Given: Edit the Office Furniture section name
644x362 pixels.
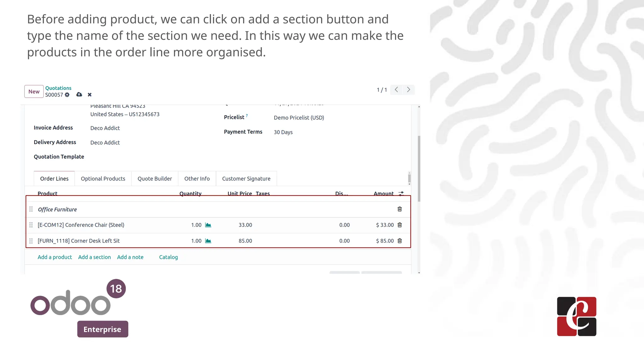Looking at the screenshot, I should tap(57, 209).
